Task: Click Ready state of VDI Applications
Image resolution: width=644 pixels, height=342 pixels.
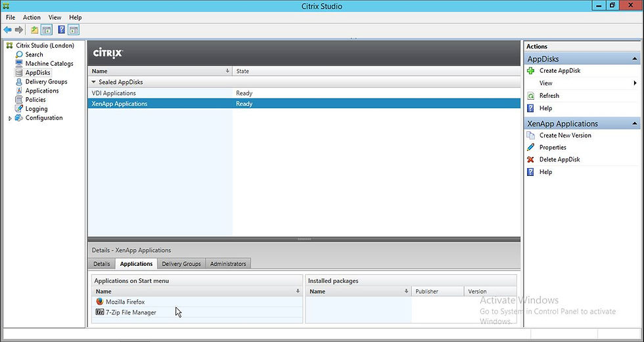Action: (x=244, y=93)
